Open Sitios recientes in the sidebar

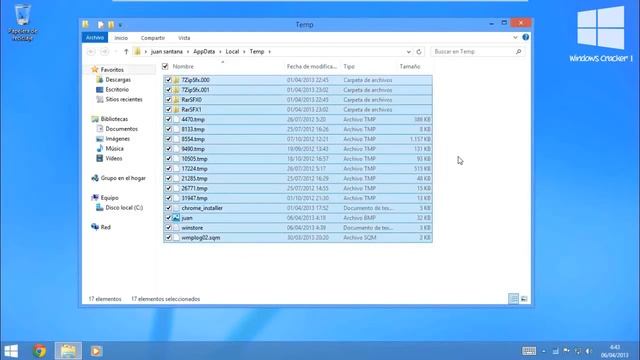pyautogui.click(x=124, y=99)
